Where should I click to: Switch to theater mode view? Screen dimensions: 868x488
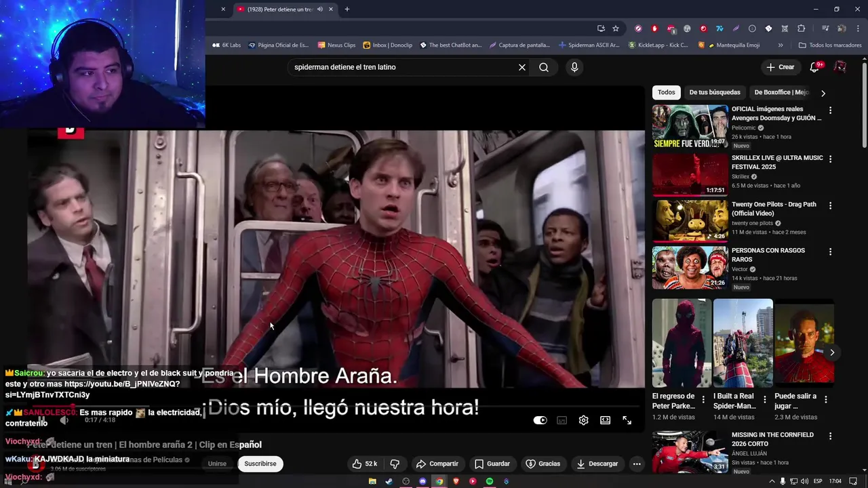coord(605,420)
